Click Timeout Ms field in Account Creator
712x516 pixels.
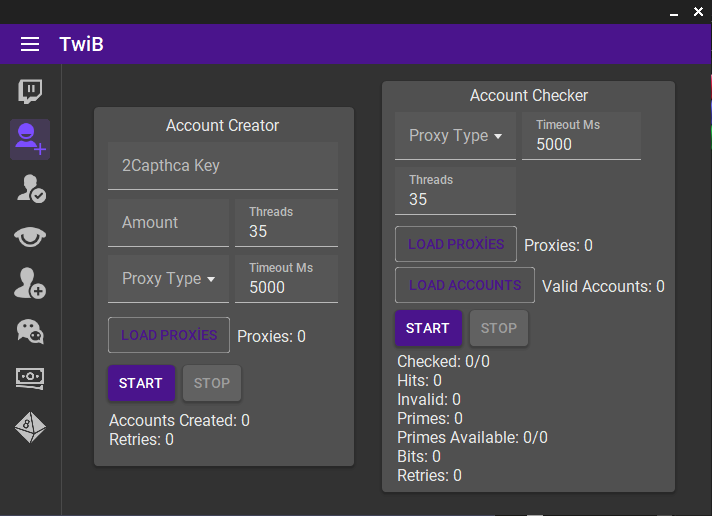(287, 278)
